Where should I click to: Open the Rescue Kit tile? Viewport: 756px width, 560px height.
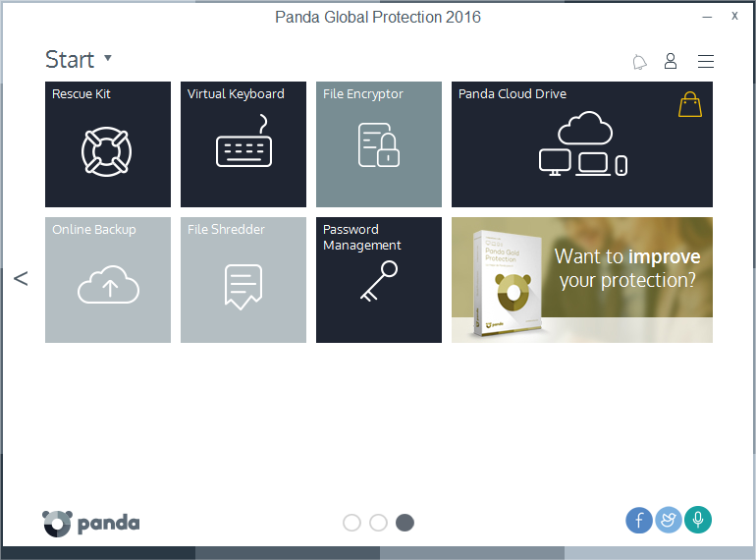108,144
